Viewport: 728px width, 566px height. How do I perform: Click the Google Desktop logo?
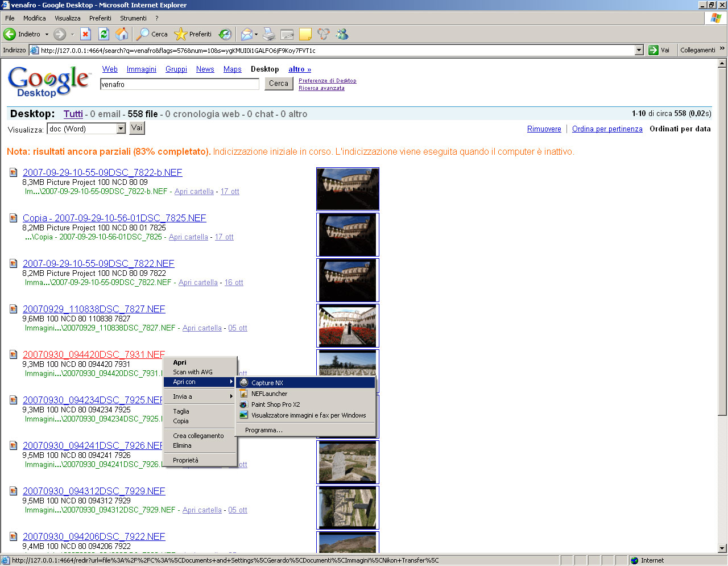click(49, 81)
